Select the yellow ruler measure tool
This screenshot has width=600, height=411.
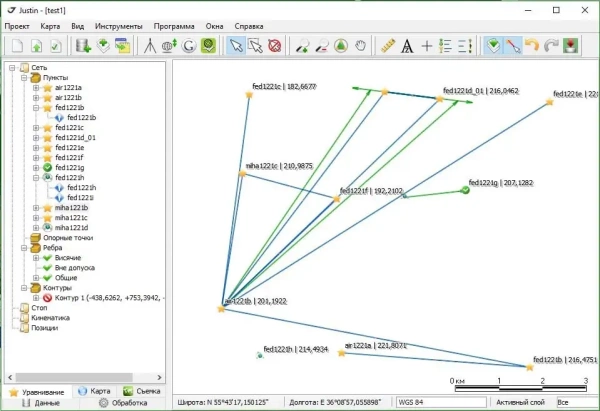coord(388,46)
